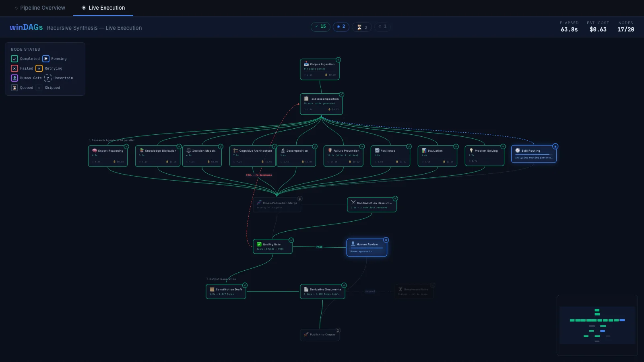
Task: Click the Decomposition microscope icon
Action: (283, 150)
